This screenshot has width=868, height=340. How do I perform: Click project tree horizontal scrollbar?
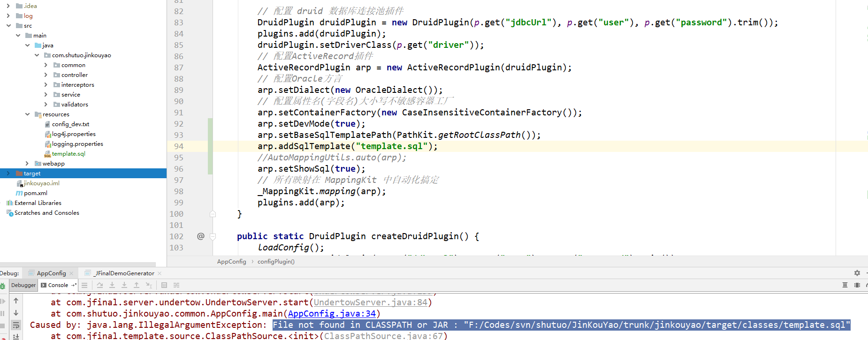[x=77, y=264]
